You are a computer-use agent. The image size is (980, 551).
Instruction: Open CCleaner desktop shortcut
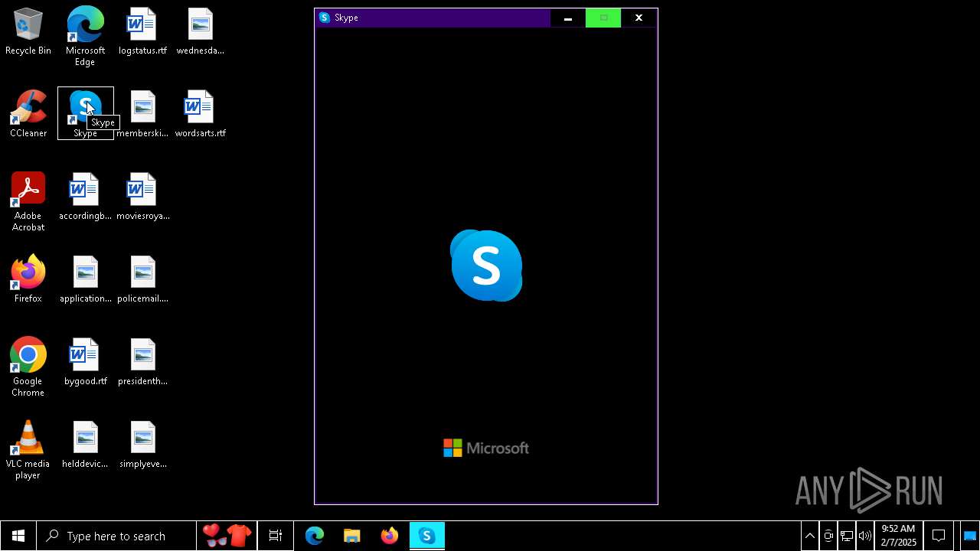(x=28, y=114)
